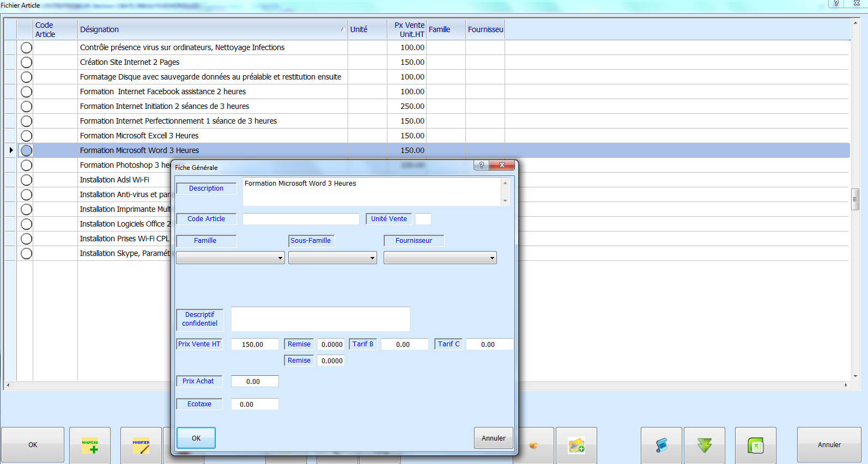This screenshot has width=868, height=464.
Task: Click the Excel export icon
Action: coord(755,445)
